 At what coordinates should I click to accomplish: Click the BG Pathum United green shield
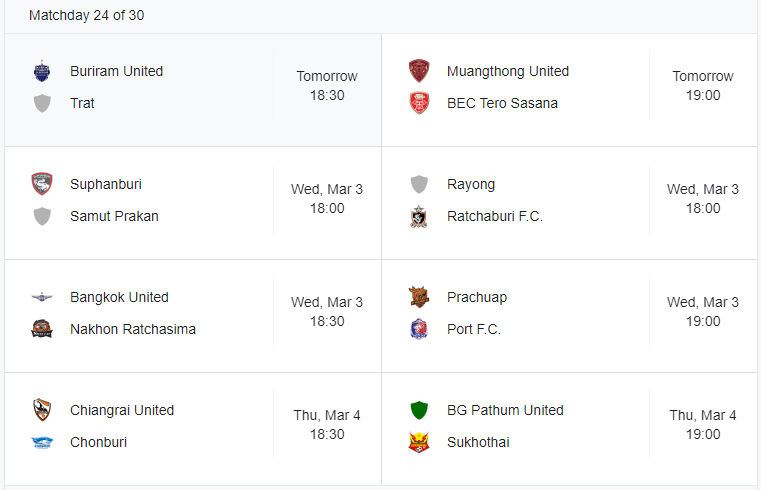419,410
